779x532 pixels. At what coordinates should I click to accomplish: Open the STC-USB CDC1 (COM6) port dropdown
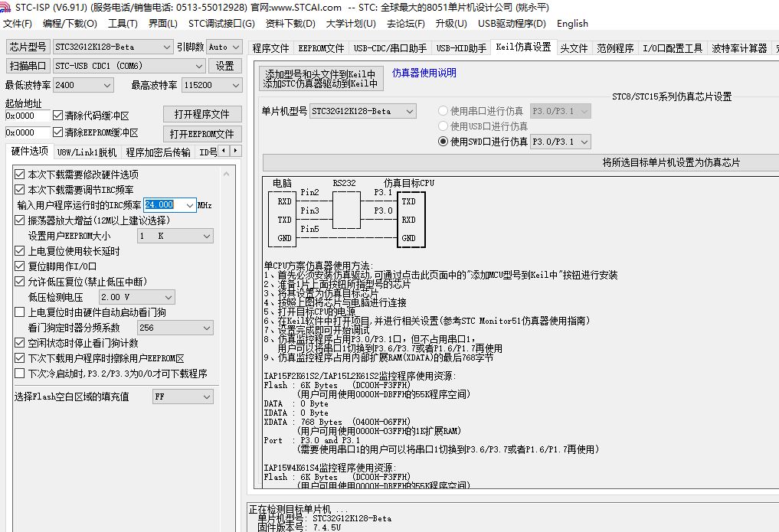(x=129, y=66)
